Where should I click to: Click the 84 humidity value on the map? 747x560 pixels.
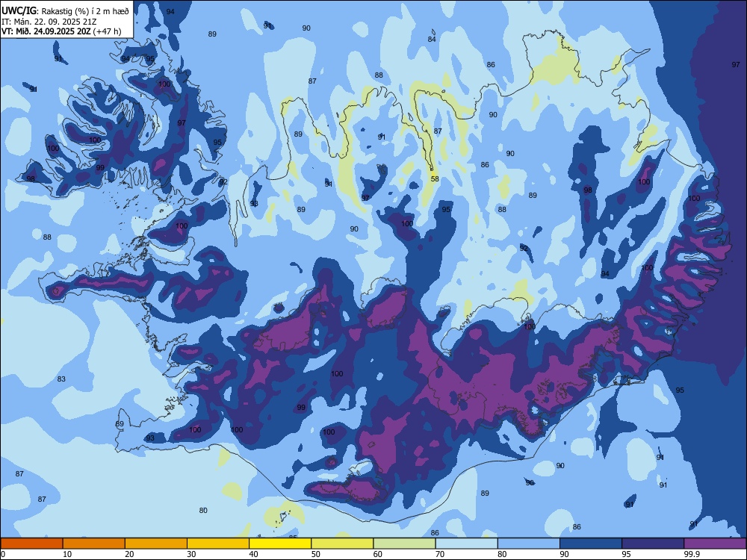432,39
